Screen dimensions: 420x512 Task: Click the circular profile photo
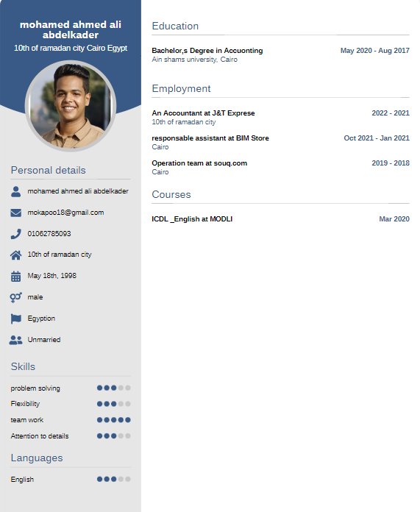coord(71,106)
